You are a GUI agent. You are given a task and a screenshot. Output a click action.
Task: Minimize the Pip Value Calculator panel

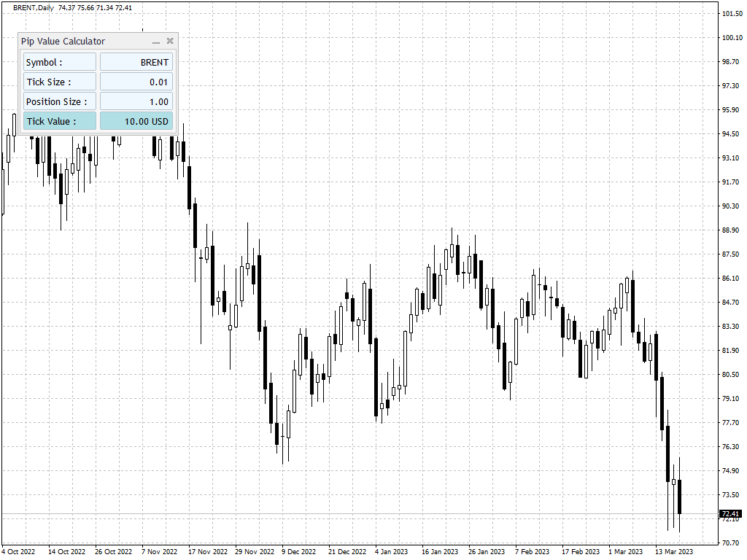point(156,42)
